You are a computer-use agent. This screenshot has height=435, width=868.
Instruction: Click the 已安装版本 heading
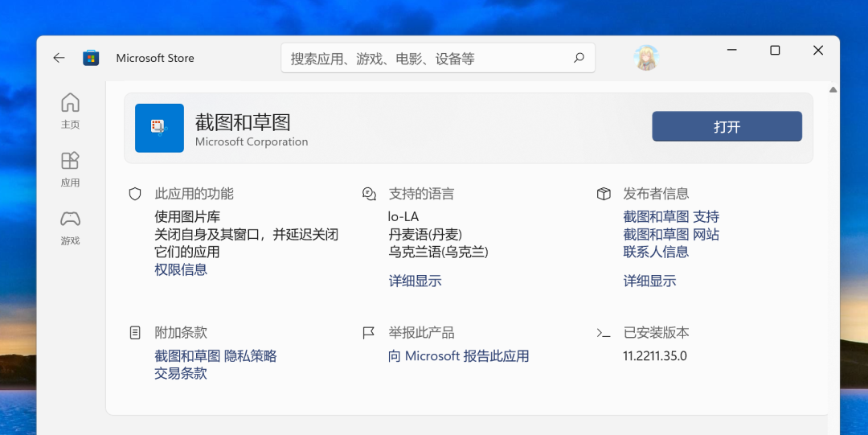click(x=657, y=333)
